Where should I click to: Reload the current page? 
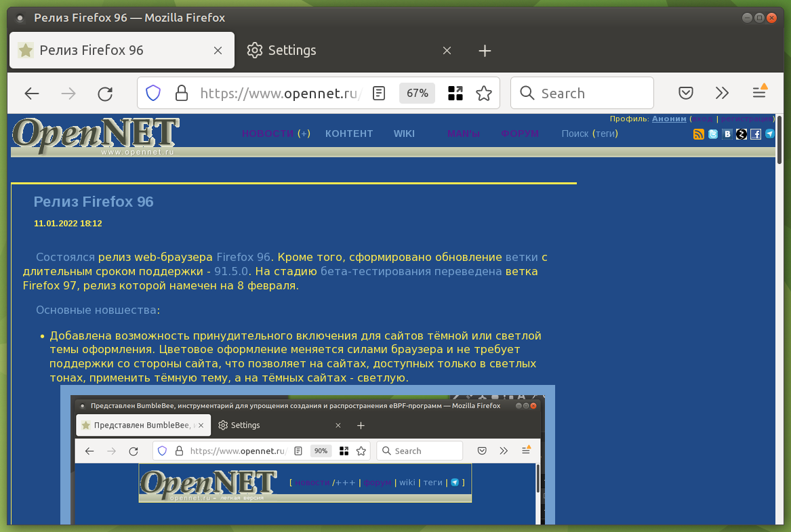[105, 94]
